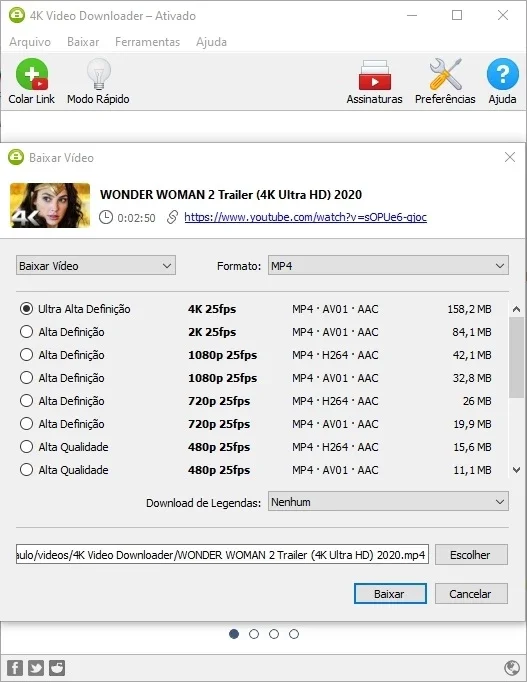Open the Assinaturas subscriptions icon
Screen dimensions: 527x682
pos(374,75)
